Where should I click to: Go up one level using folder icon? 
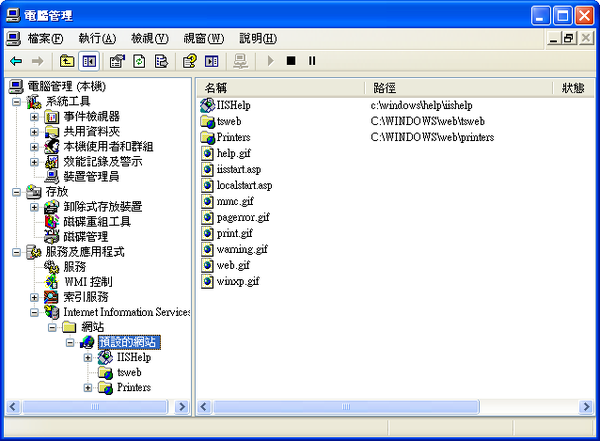[x=67, y=61]
